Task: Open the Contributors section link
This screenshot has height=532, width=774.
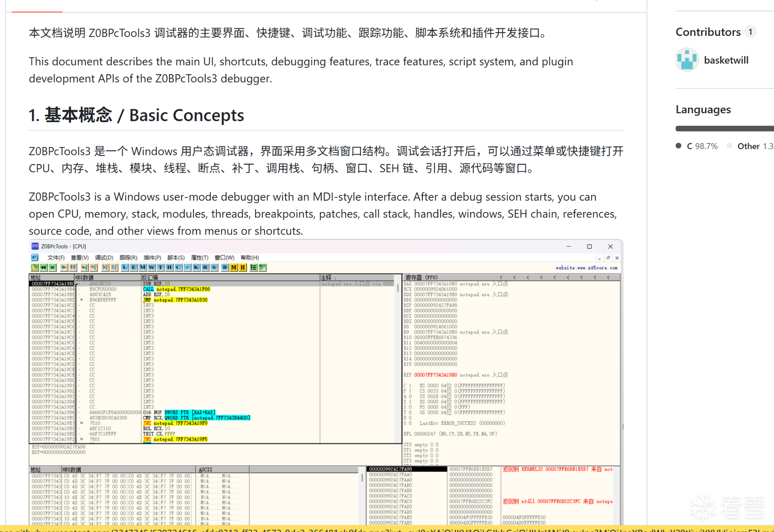Action: pyautogui.click(x=716, y=32)
